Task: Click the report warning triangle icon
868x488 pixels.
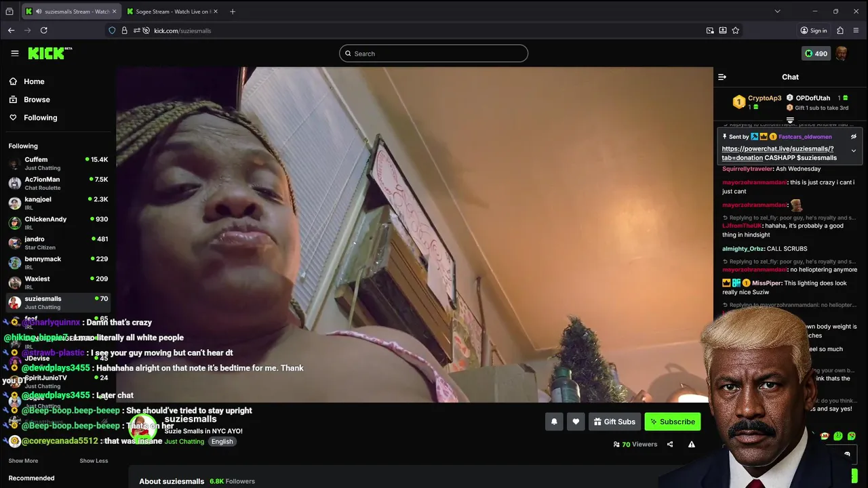Action: [x=691, y=444]
